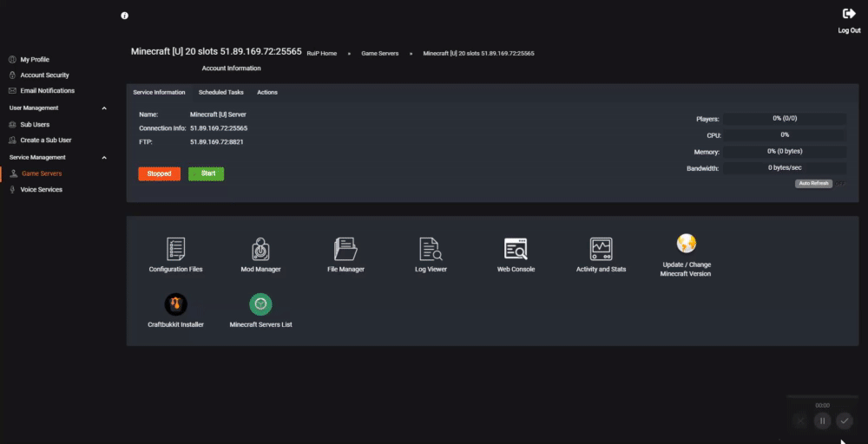
Task: Go to Sub Users
Action: click(35, 124)
